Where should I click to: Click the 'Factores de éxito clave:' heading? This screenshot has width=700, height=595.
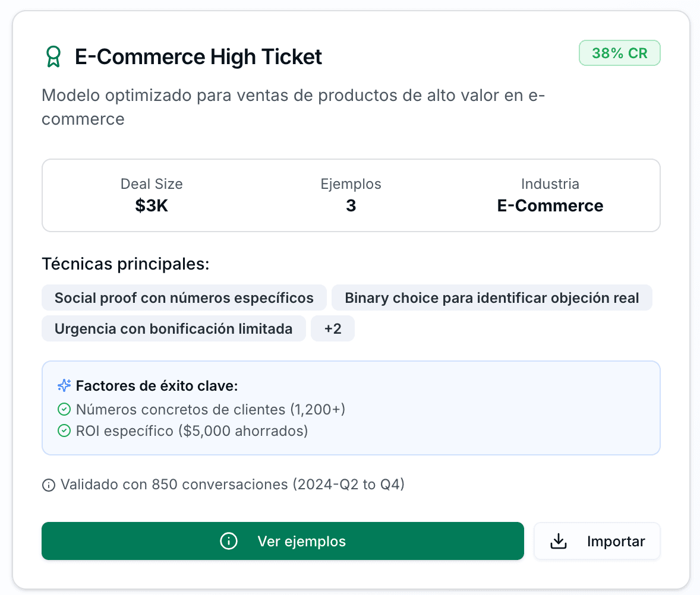pos(157,385)
